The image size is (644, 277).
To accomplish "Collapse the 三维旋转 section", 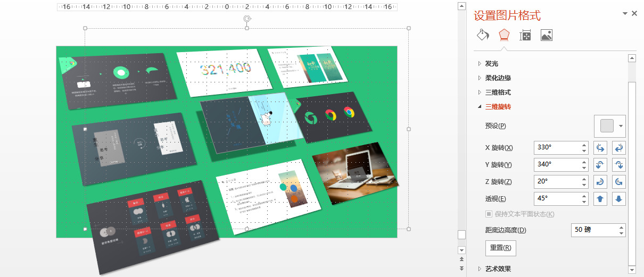I will click(498, 107).
